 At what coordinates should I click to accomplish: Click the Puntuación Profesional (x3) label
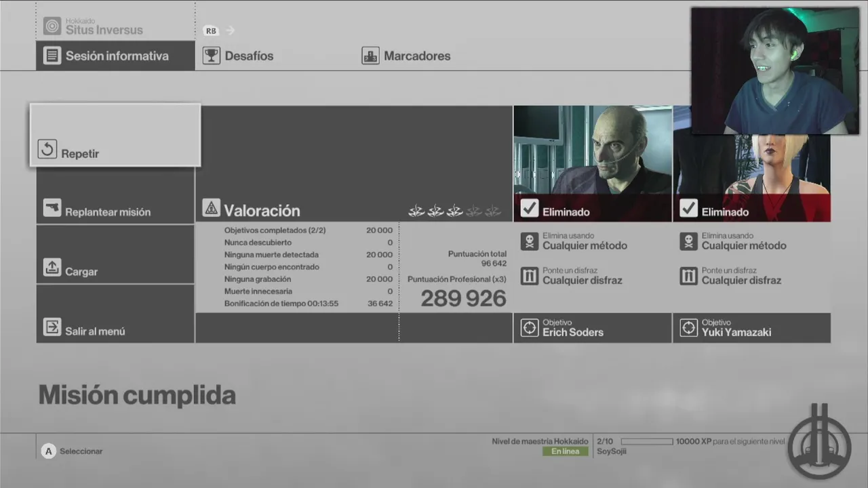pyautogui.click(x=457, y=279)
